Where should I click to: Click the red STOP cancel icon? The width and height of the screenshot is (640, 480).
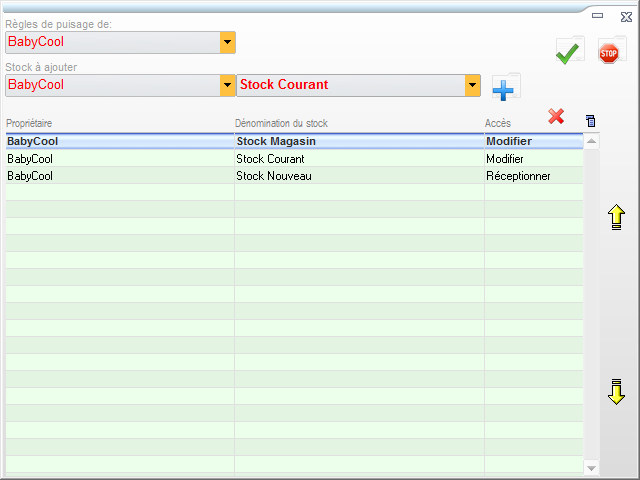coord(608,52)
